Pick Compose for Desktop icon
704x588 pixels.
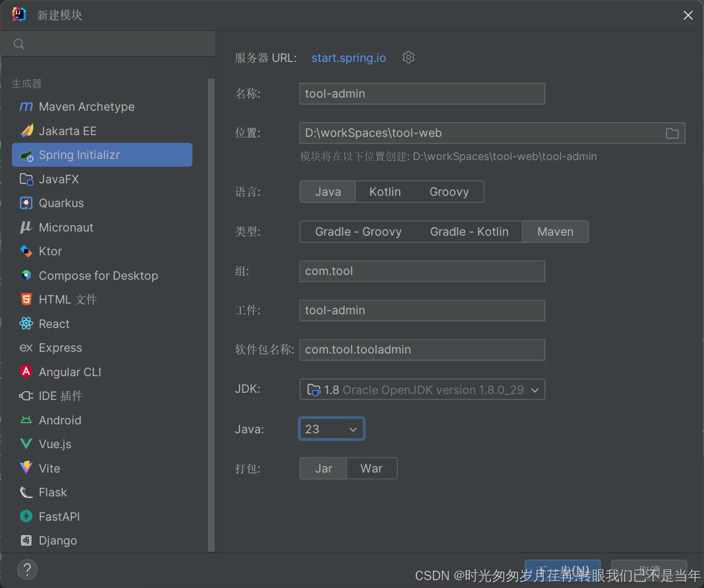click(26, 275)
